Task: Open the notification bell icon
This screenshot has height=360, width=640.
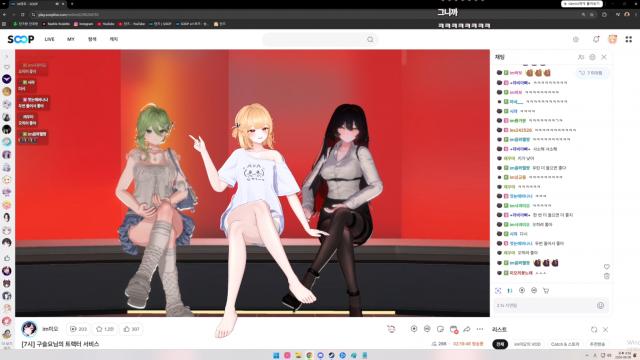Action: [x=596, y=39]
